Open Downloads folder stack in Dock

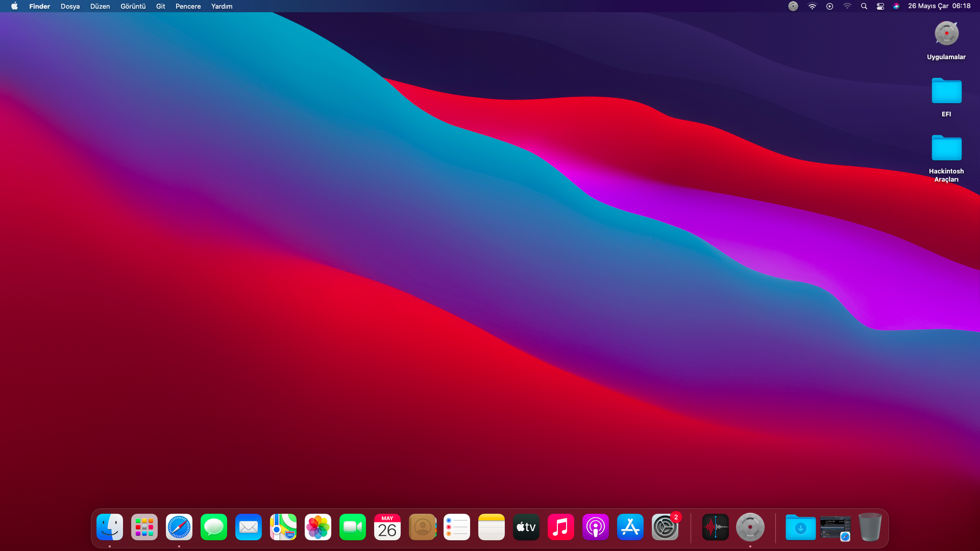point(801,527)
